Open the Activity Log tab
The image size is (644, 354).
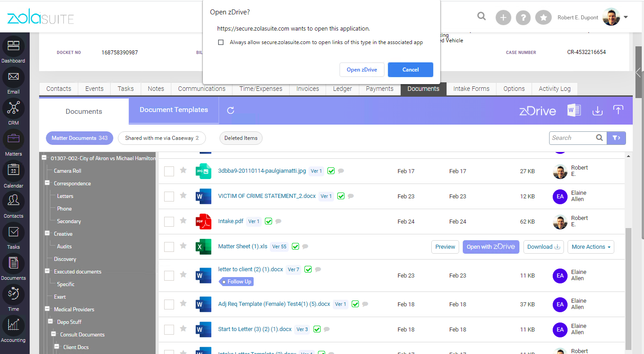555,89
